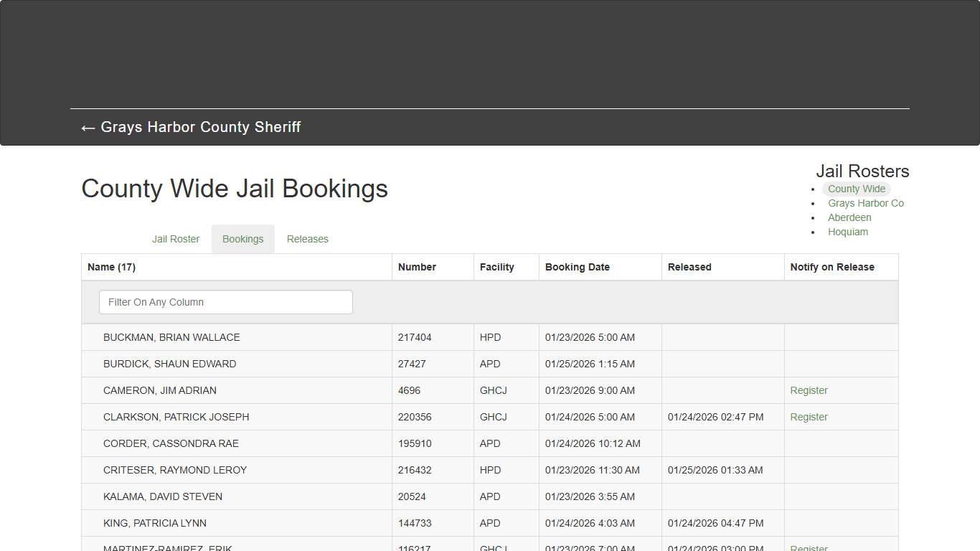Open the Hoquiam jail roster
The width and height of the screenshot is (980, 551).
click(x=848, y=232)
